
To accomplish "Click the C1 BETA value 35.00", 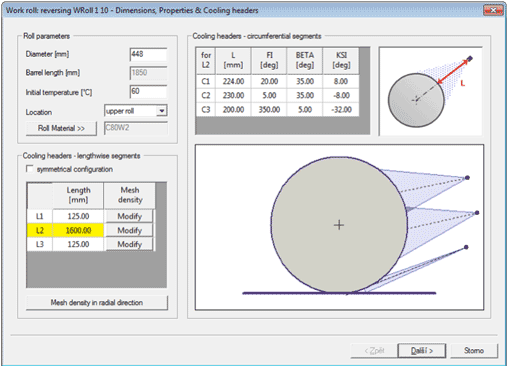I will pyautogui.click(x=305, y=81).
